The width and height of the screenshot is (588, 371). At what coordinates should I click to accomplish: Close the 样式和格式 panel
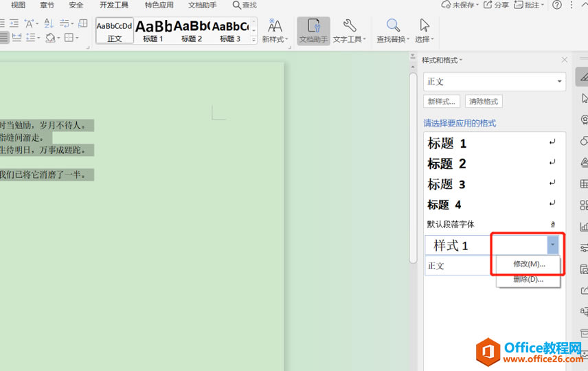click(565, 60)
